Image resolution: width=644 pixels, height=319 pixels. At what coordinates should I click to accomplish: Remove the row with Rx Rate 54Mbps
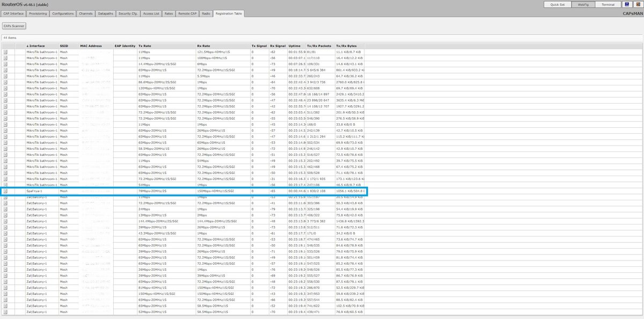5,161
